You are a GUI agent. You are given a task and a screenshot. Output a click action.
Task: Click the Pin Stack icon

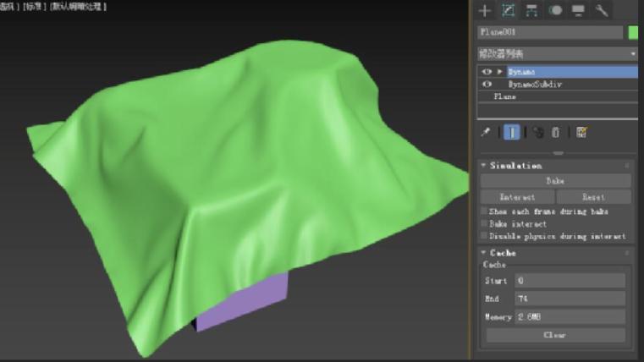[486, 132]
